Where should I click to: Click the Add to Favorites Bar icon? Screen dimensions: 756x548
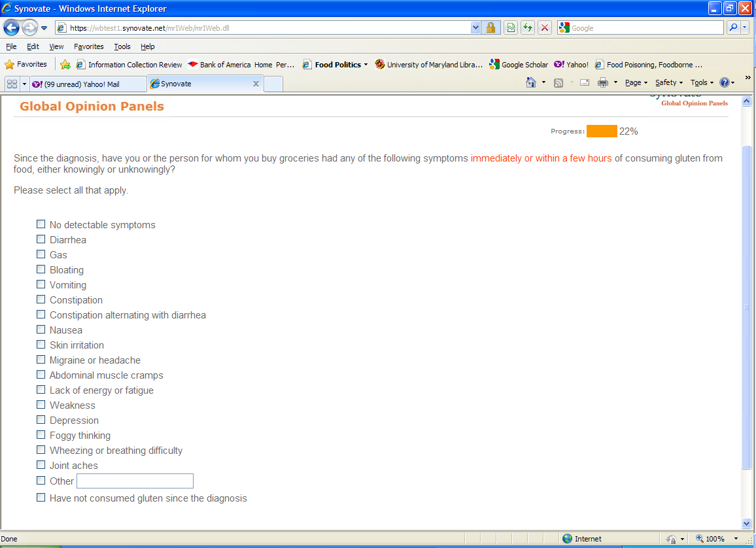pos(65,64)
